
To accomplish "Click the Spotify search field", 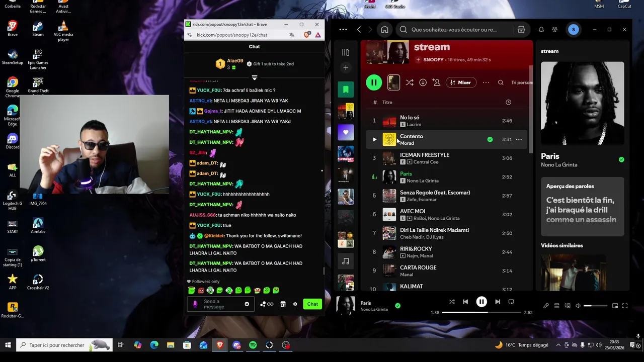I will pyautogui.click(x=455, y=30).
